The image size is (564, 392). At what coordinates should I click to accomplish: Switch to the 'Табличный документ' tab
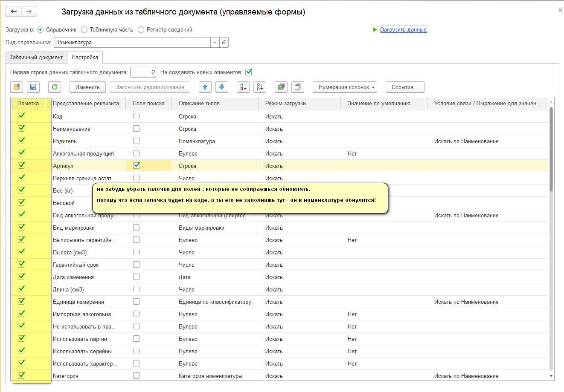36,57
